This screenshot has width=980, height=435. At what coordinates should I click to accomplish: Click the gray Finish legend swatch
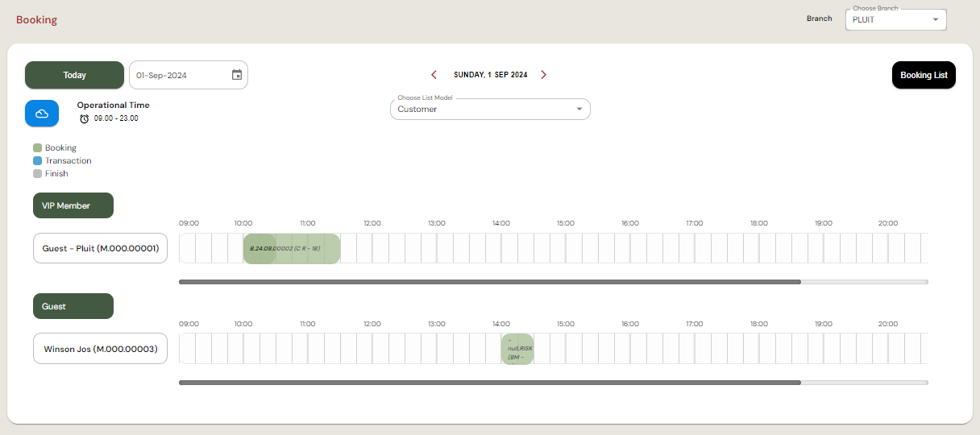(37, 174)
